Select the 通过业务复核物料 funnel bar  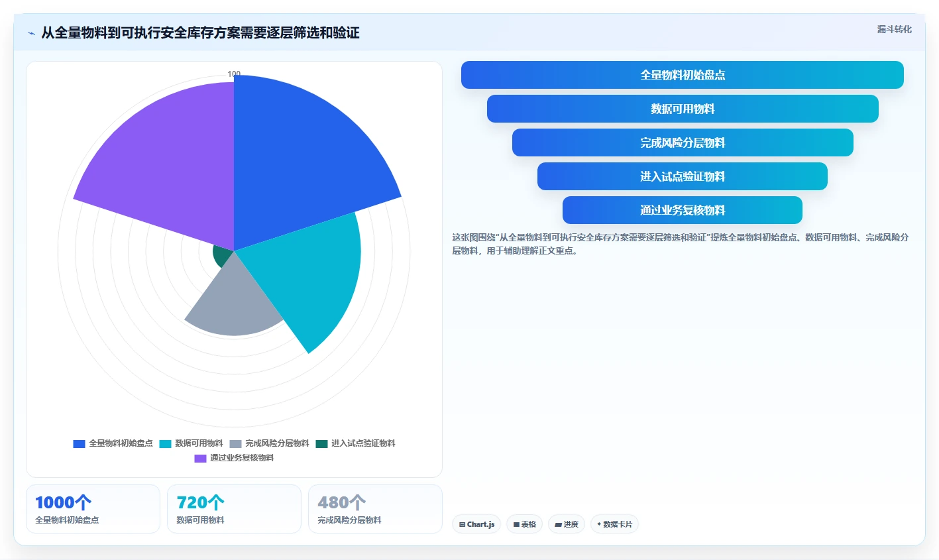coord(683,210)
